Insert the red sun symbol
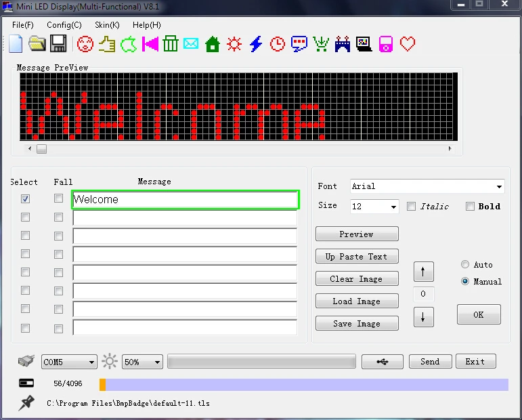The image size is (522, 420). 234,44
